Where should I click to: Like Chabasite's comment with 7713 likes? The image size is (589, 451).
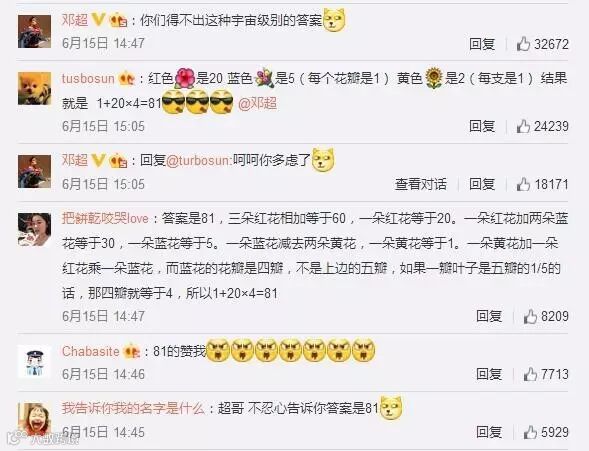[530, 374]
